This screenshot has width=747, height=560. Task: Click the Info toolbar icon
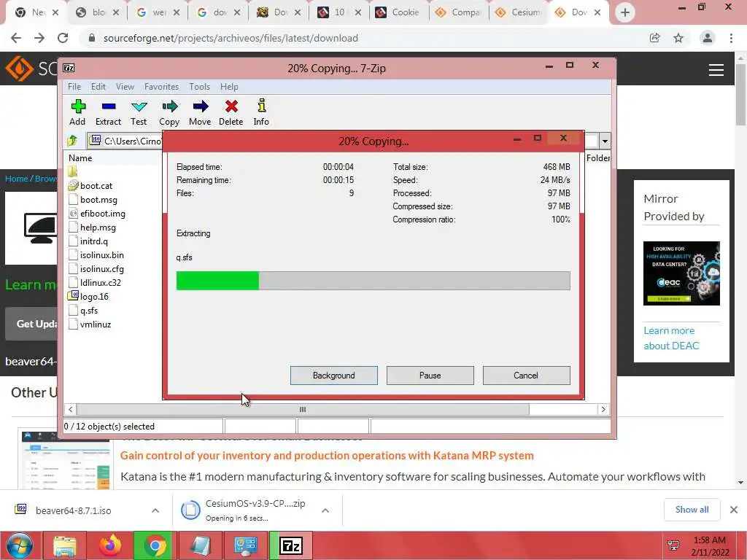(x=261, y=112)
